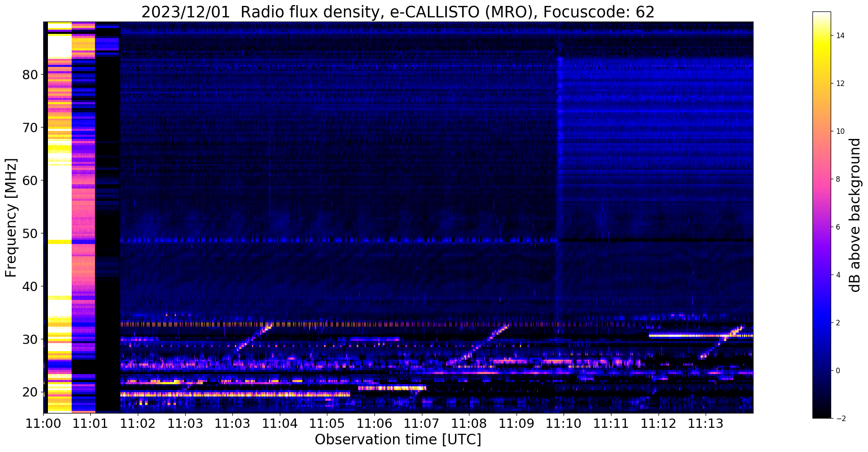This screenshot has width=868, height=452.
Task: Select the 'Observation time [UTC]' axis label
Action: [x=398, y=440]
